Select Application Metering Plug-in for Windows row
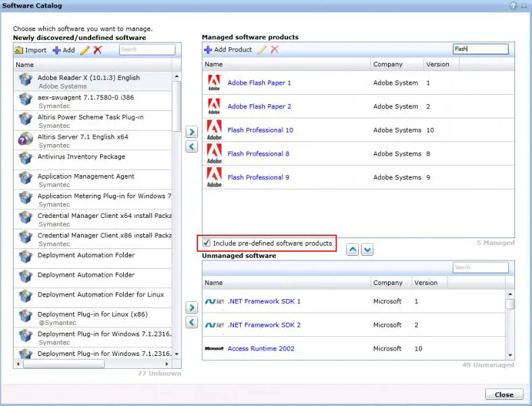 [x=93, y=200]
